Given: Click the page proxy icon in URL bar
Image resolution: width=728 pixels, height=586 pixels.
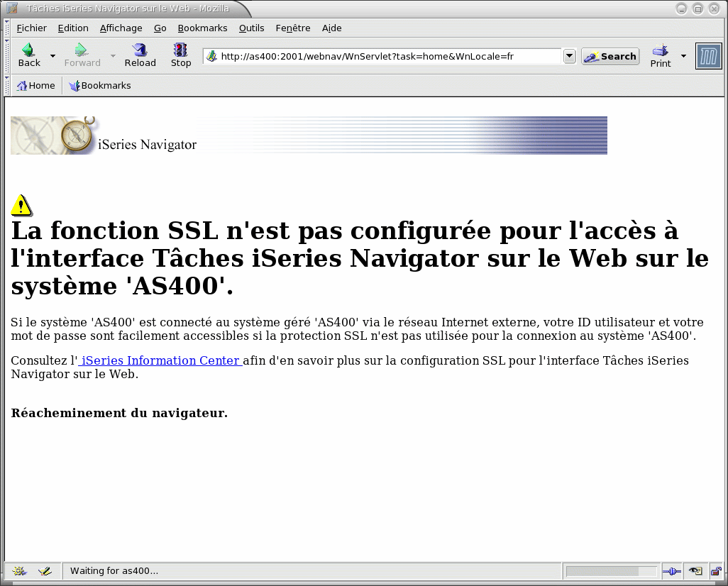Looking at the screenshot, I should click(x=211, y=56).
